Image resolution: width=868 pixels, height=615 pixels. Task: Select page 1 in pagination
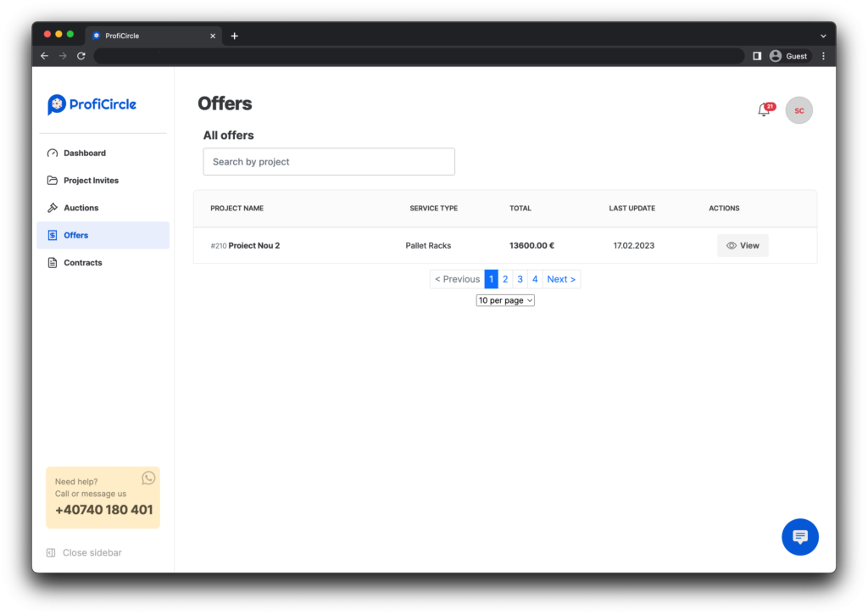(491, 279)
